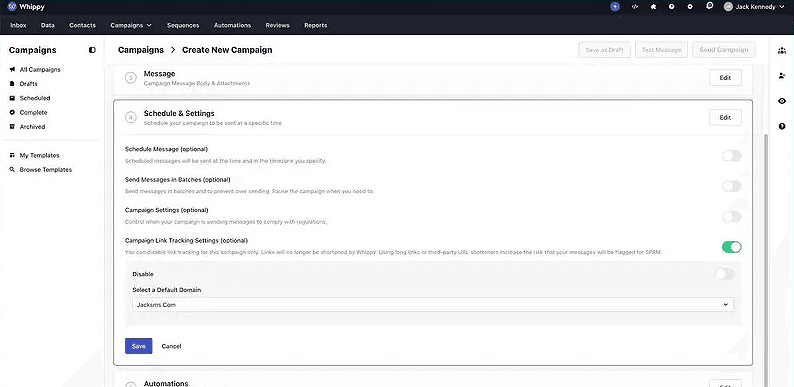Screen dimensions: 794x387
Task: Click the 'Campaign Settings (optional)' label
Action: tap(166, 210)
